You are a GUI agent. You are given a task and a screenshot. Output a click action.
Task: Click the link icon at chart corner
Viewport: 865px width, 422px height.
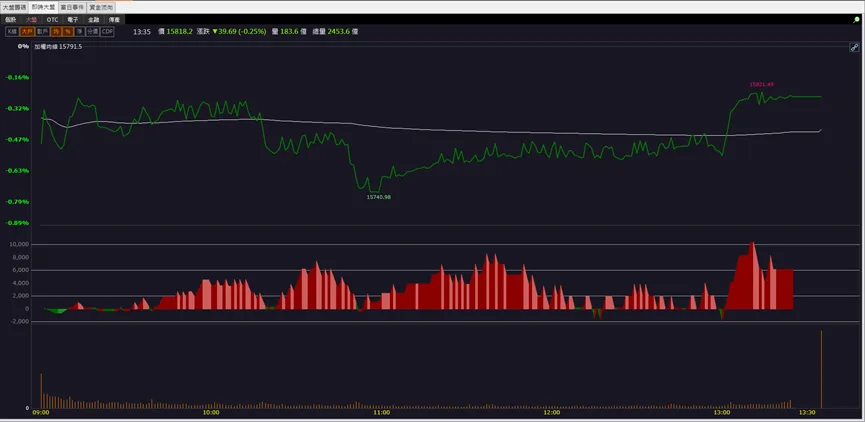click(854, 47)
